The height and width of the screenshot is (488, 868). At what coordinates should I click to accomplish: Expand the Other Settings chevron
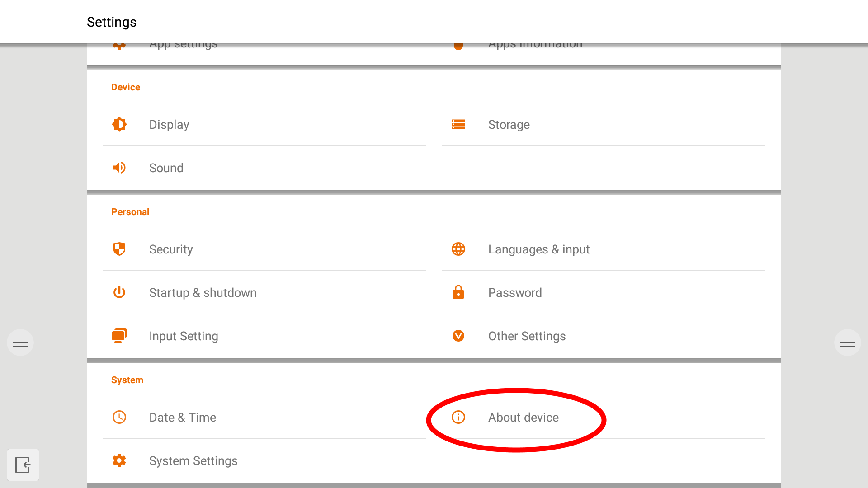point(458,336)
